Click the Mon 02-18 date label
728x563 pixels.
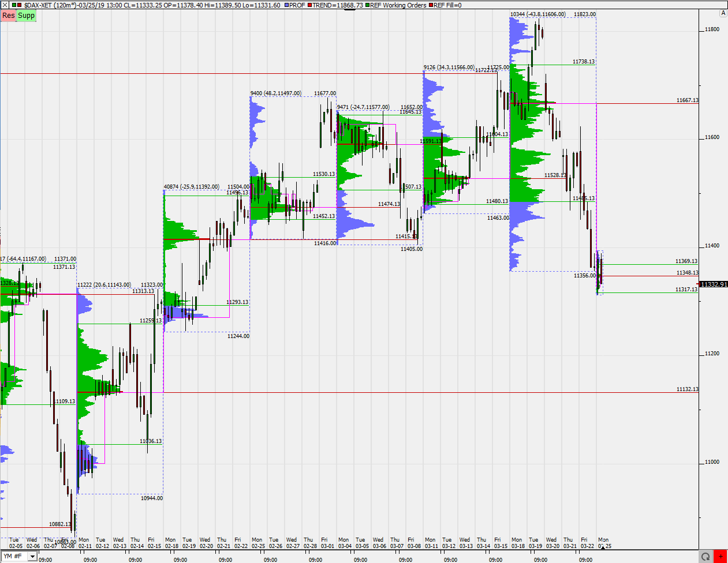coord(171,543)
